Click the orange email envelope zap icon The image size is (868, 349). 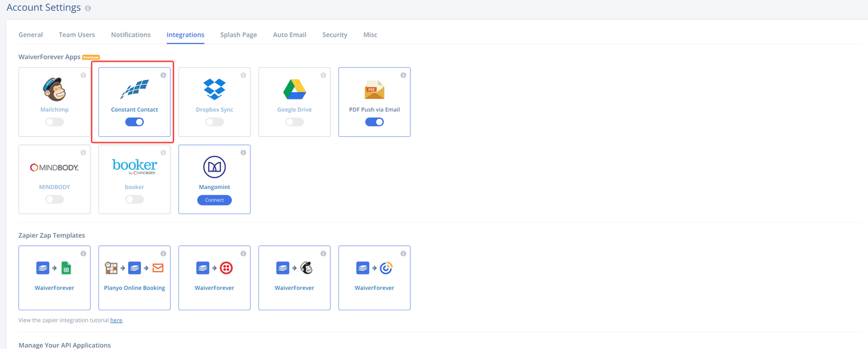click(x=158, y=268)
